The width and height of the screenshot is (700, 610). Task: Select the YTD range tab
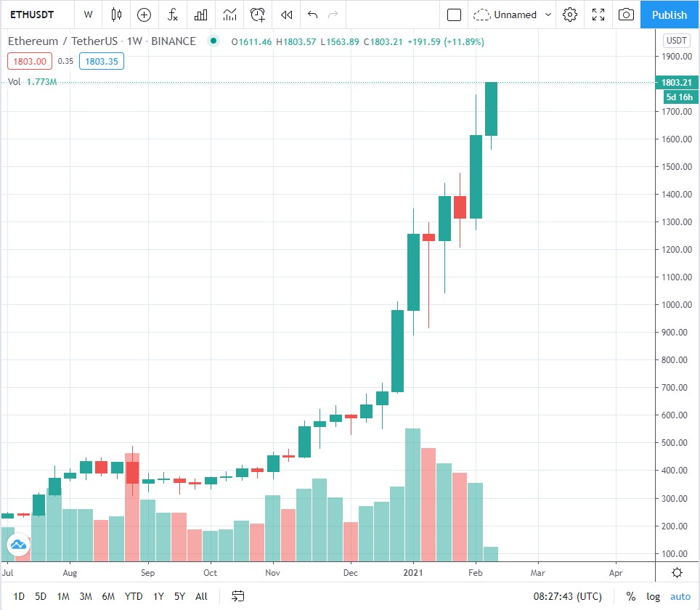[x=134, y=596]
